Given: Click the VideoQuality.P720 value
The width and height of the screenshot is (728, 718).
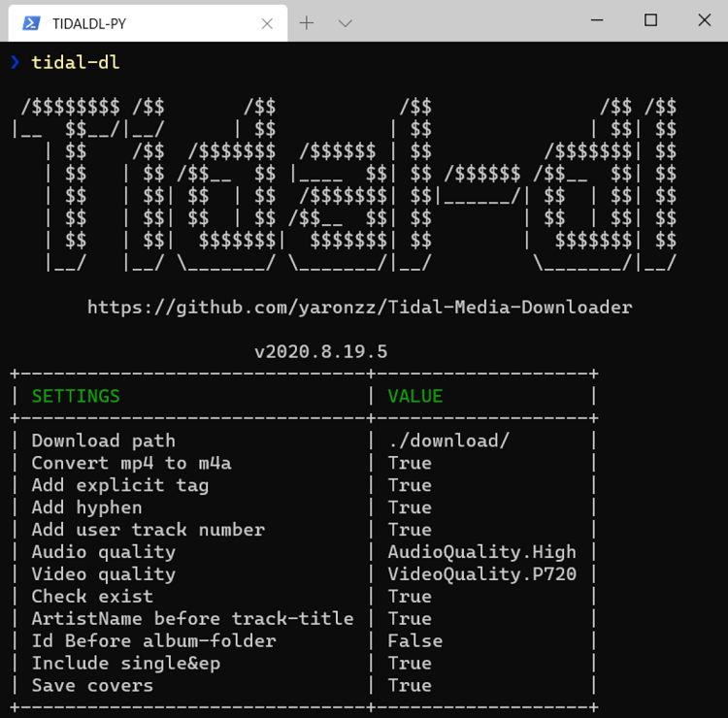Looking at the screenshot, I should pyautogui.click(x=481, y=574).
